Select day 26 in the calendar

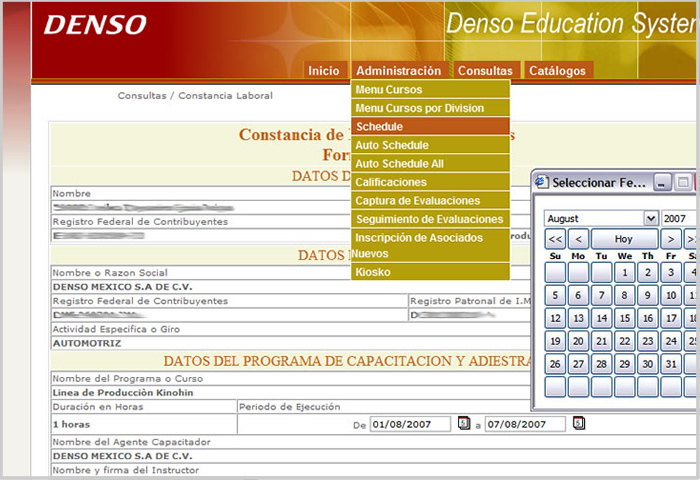(x=555, y=364)
